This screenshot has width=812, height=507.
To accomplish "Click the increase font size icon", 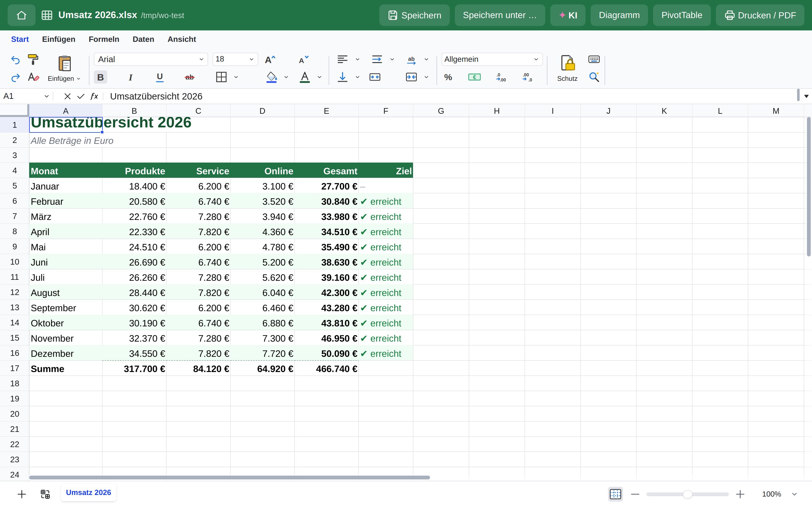I will (270, 60).
